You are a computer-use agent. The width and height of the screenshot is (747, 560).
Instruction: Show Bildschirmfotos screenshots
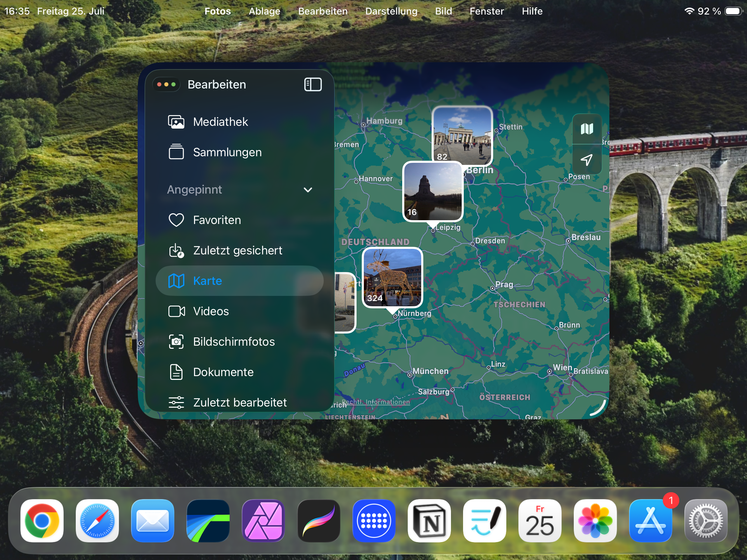233,342
